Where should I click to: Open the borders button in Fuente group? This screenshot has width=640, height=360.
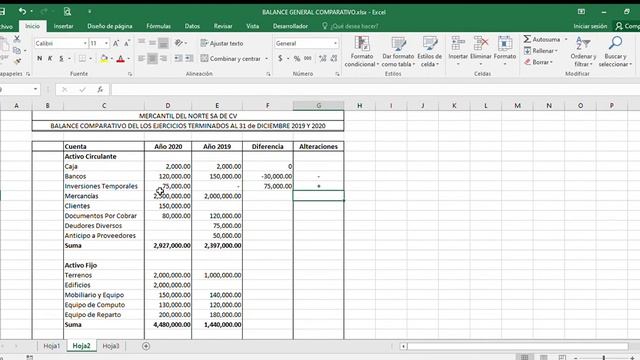pos(82,59)
